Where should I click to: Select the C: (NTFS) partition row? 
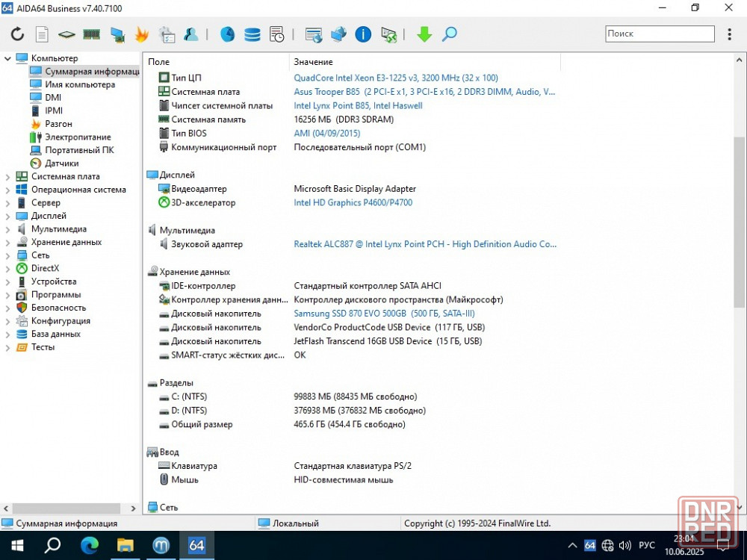[x=189, y=396]
